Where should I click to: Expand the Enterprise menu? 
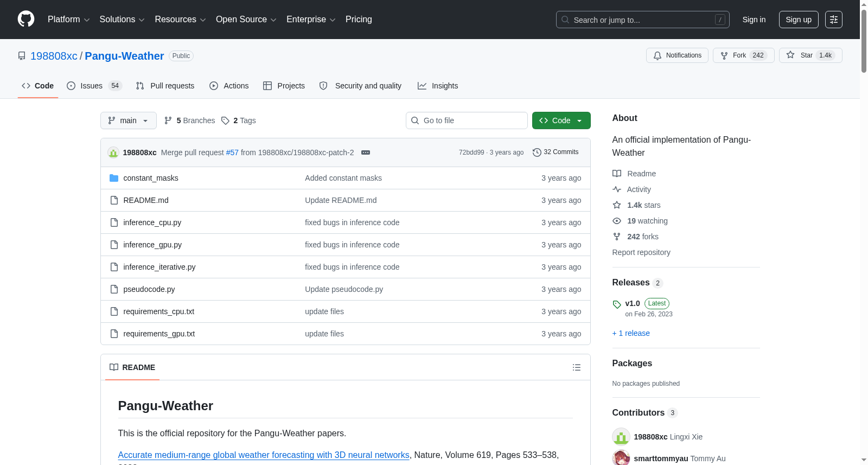[x=311, y=20]
